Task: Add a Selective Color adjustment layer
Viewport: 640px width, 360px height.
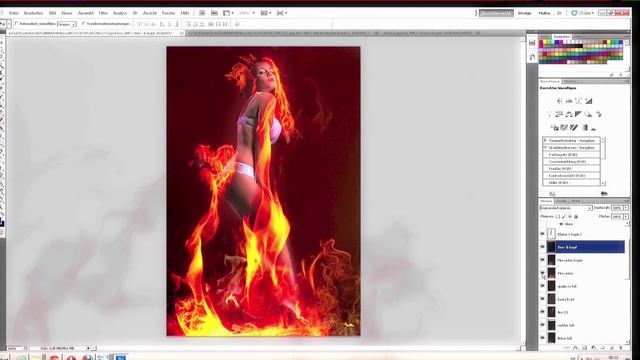Action: (594, 128)
